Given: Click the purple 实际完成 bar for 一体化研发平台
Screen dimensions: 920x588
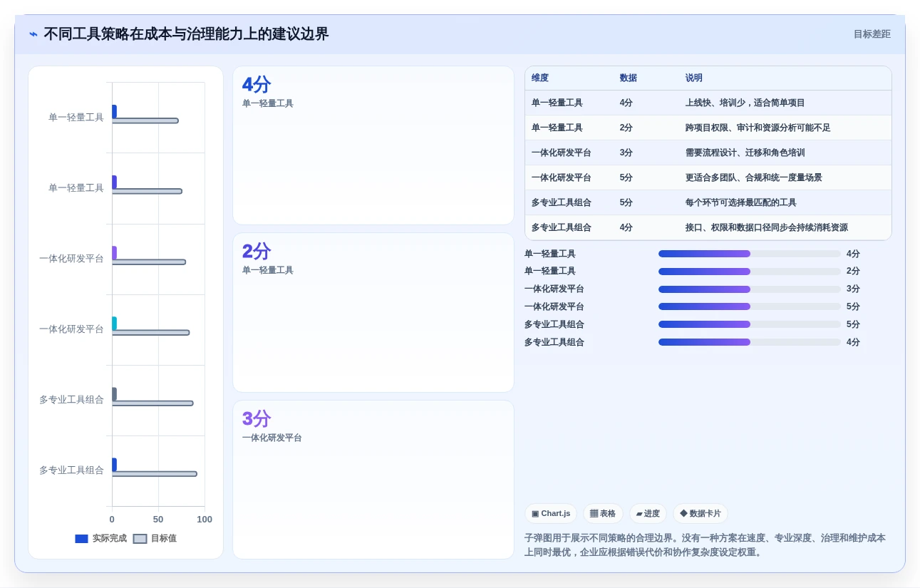Looking at the screenshot, I should pos(114,253).
